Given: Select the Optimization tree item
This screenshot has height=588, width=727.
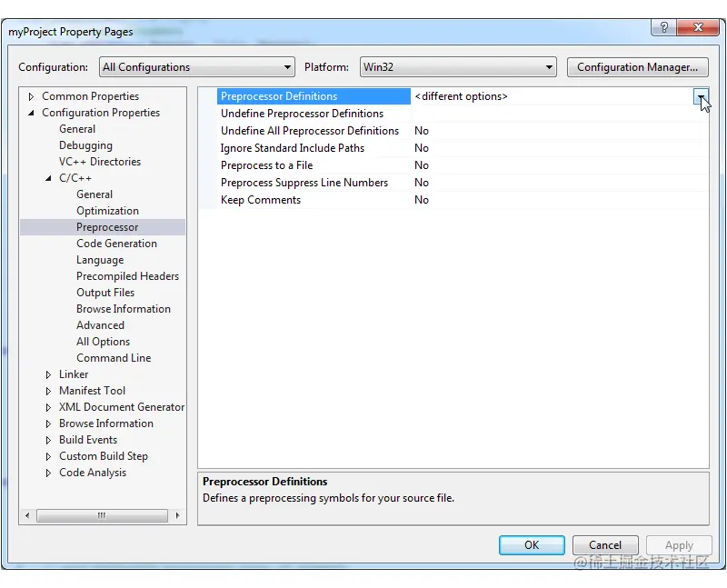Looking at the screenshot, I should 107,211.
